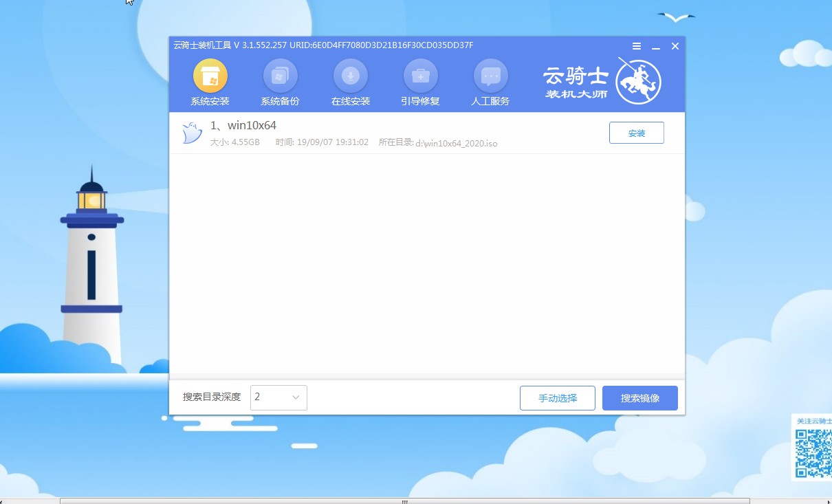This screenshot has height=504, width=832.
Task: Open 系统备份 function
Action: tap(280, 81)
